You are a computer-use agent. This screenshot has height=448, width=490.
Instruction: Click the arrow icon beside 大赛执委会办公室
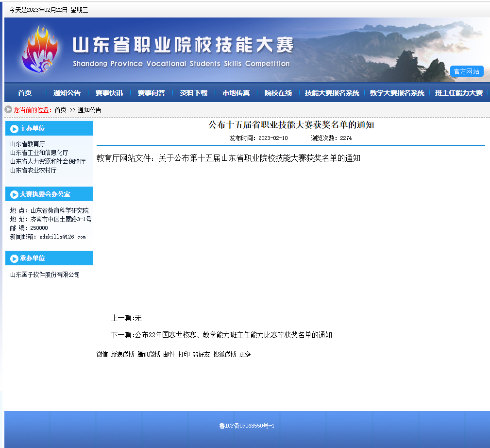(x=14, y=194)
